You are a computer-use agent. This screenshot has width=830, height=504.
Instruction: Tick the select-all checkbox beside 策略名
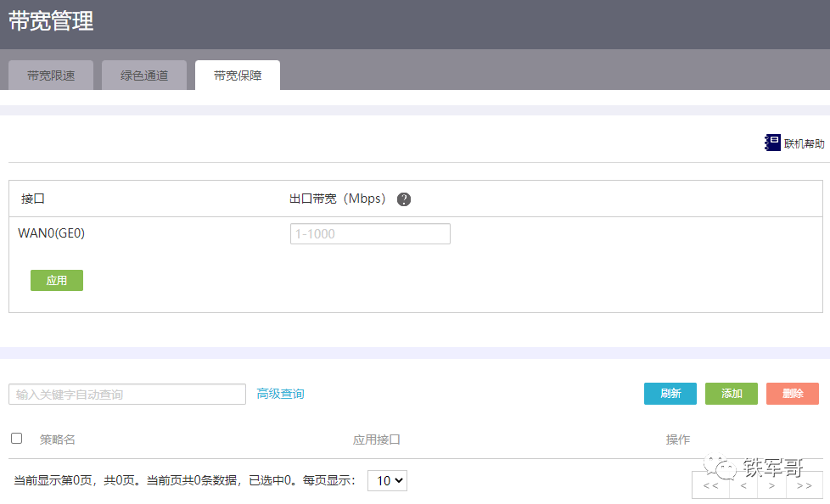click(x=16, y=439)
